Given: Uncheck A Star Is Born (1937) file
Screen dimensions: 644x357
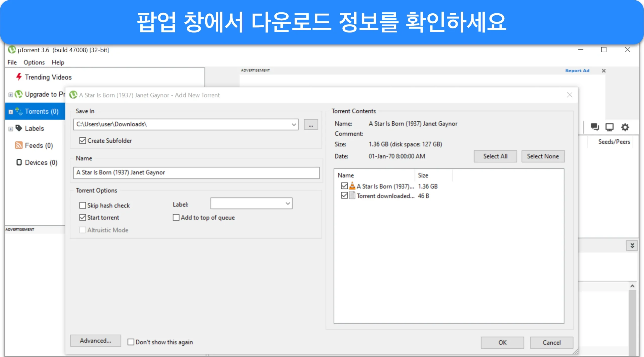Looking at the screenshot, I should pyautogui.click(x=344, y=186).
